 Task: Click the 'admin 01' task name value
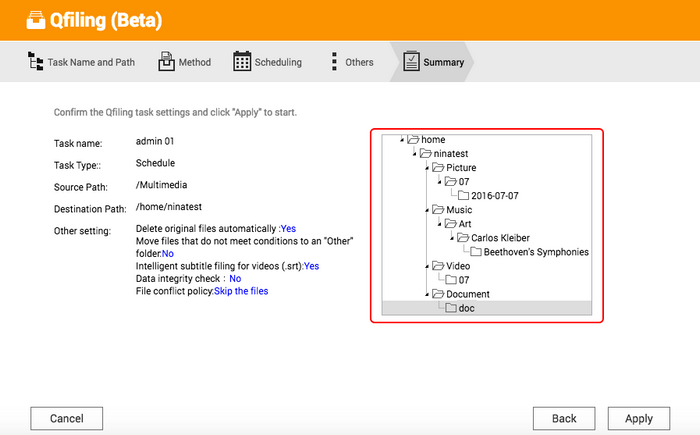pos(155,141)
